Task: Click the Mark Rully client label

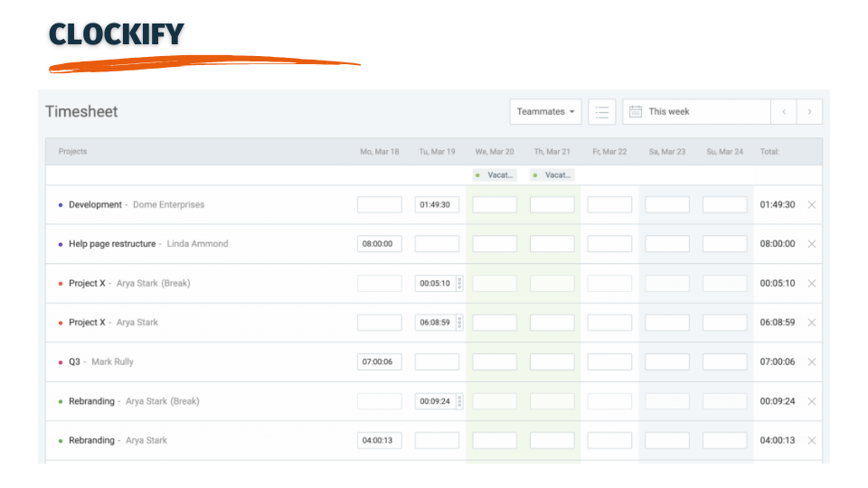Action: click(112, 361)
